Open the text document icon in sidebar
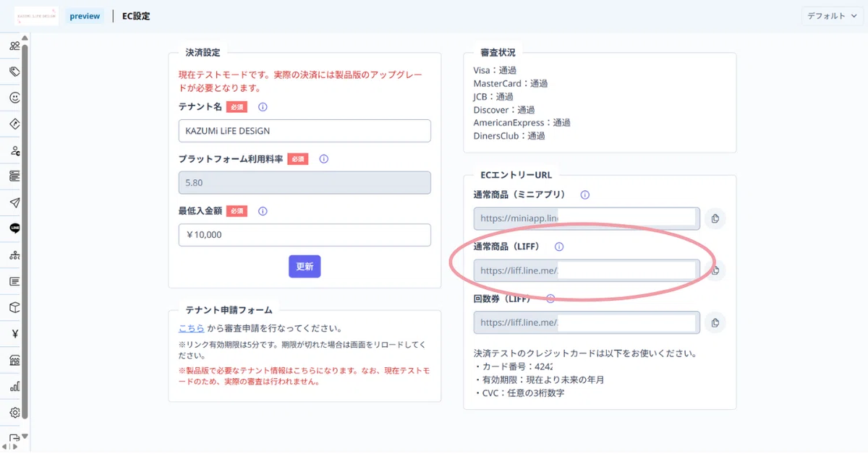The height and width of the screenshot is (454, 868). [x=14, y=280]
